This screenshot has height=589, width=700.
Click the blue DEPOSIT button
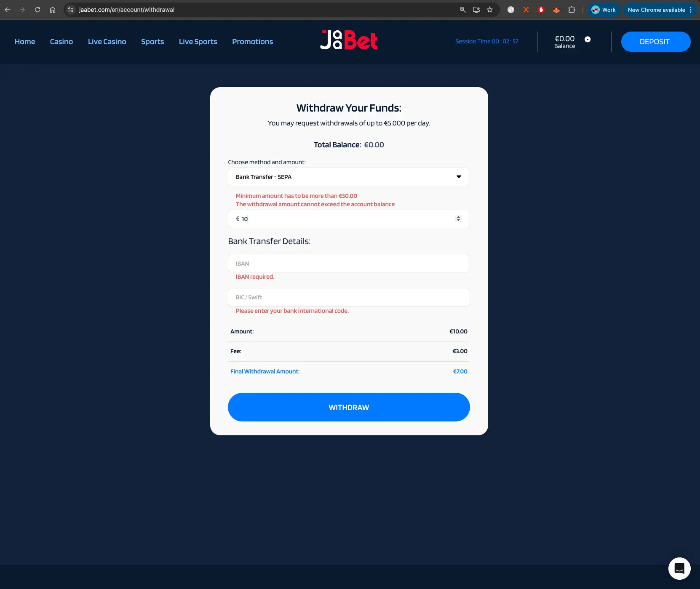tap(656, 42)
